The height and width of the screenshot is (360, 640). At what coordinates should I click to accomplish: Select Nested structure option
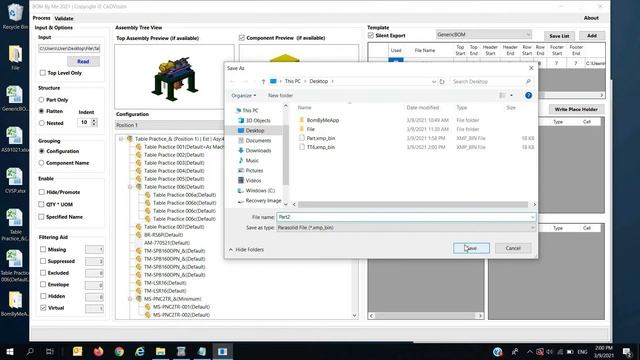pos(41,123)
